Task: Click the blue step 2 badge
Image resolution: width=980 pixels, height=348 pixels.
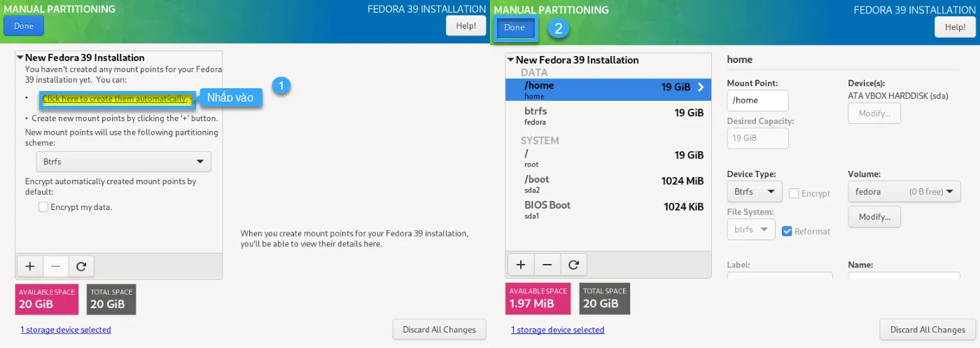Action: pyautogui.click(x=558, y=29)
